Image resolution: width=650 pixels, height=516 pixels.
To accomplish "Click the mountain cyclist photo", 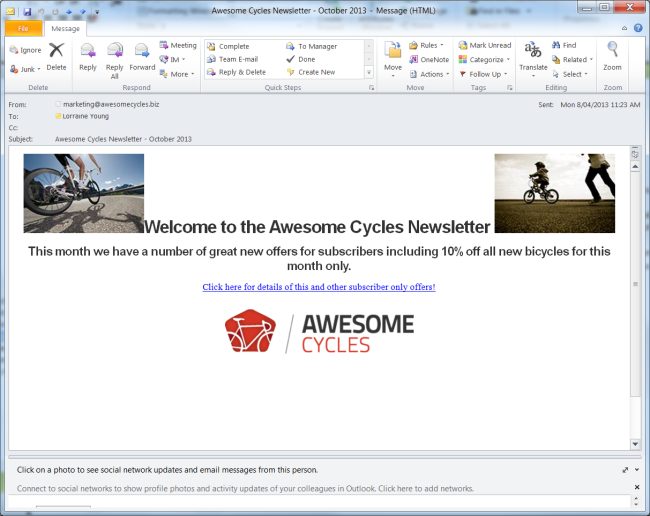I will pyautogui.click(x=84, y=193).
